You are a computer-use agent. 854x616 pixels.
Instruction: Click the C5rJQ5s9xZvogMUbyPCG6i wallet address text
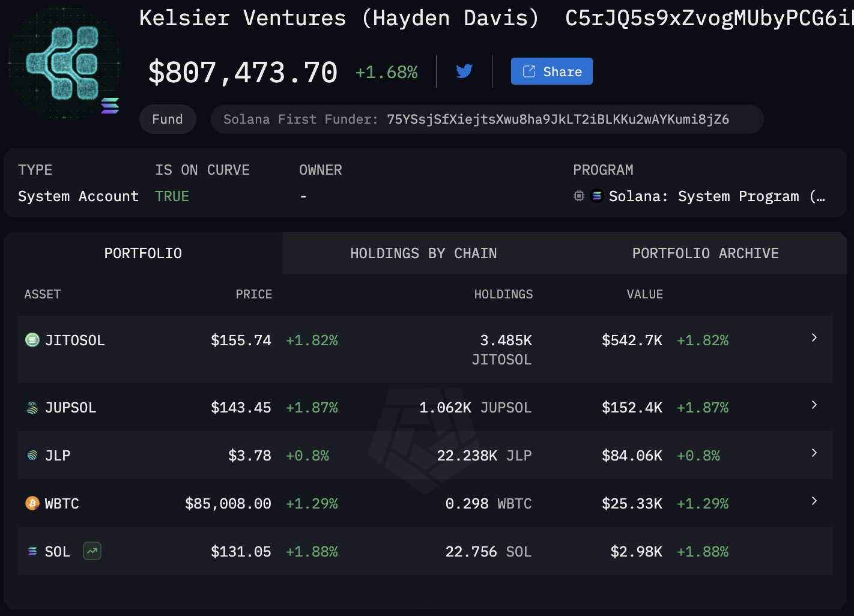(x=709, y=18)
